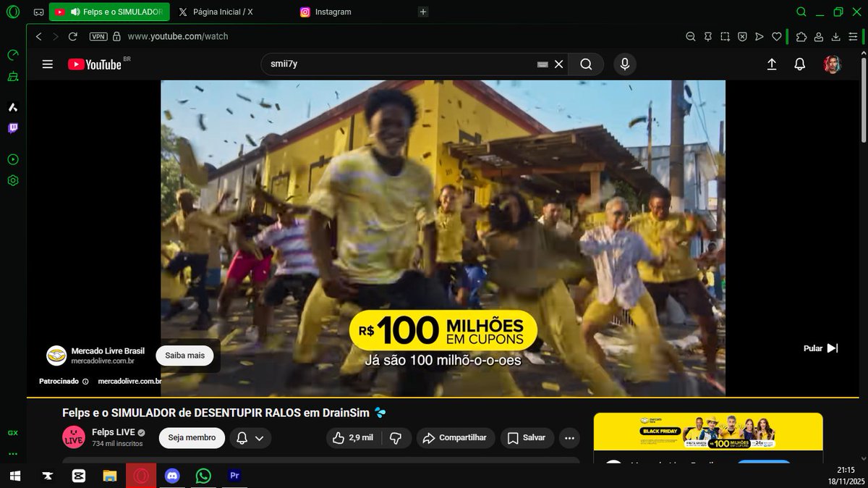Reload the current YouTube page

[72, 36]
